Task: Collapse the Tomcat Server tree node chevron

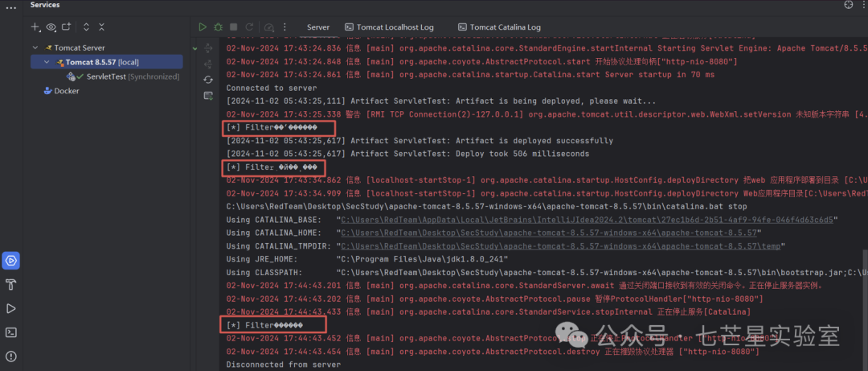Action: point(35,47)
